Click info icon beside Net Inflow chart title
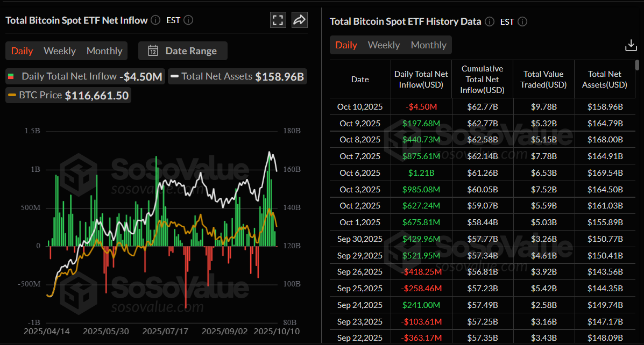644x345 pixels. pos(155,20)
